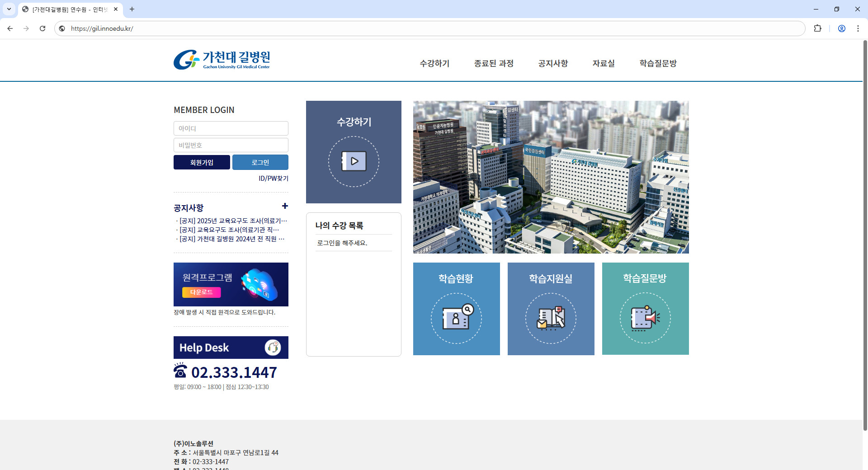Viewport: 868px width, 470px height.
Task: Expand 공지사항 with the plus icon
Action: [x=285, y=206]
